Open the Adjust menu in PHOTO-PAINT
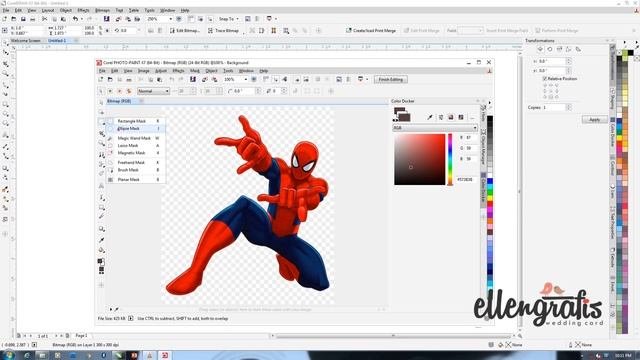The width and height of the screenshot is (640, 360). pos(161,71)
